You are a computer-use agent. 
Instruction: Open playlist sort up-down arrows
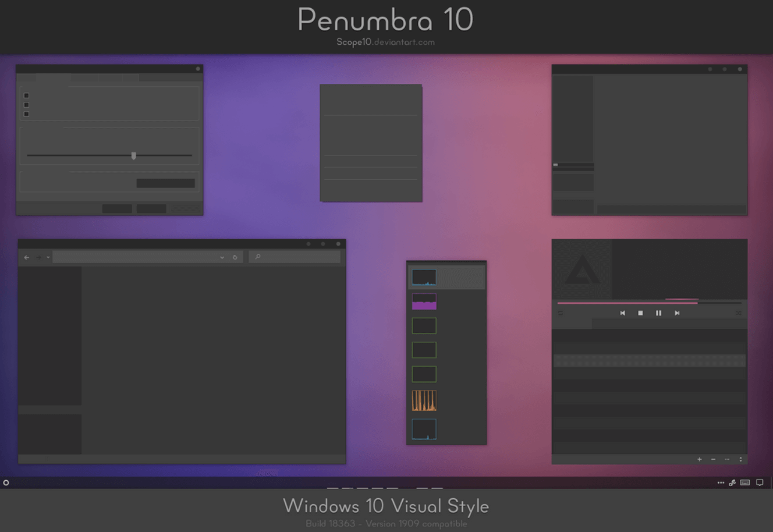click(740, 459)
